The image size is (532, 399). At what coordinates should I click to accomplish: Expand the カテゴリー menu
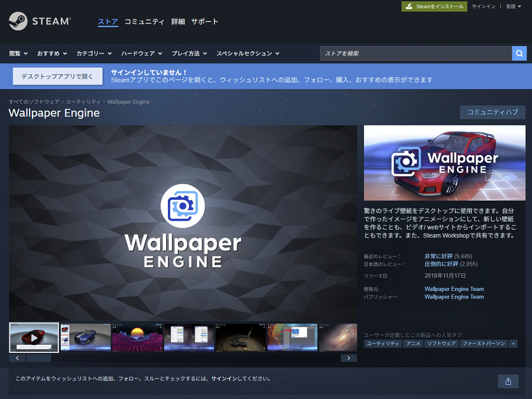tap(94, 53)
